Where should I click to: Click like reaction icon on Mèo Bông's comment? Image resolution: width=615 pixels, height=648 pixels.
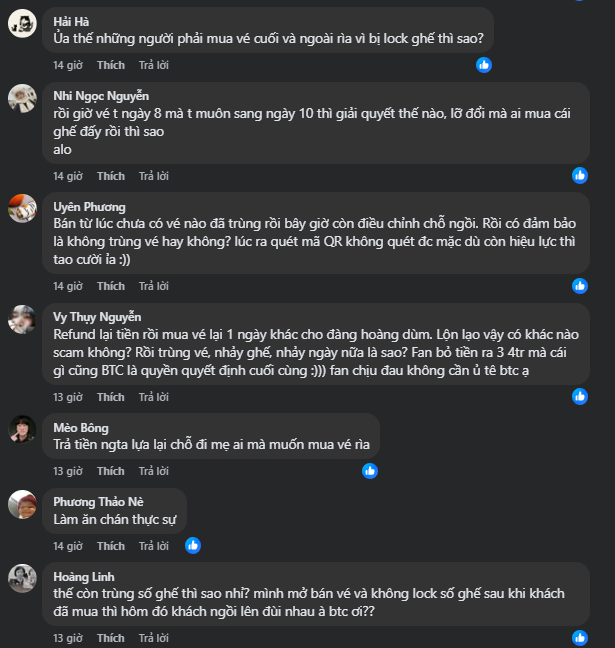pyautogui.click(x=370, y=471)
